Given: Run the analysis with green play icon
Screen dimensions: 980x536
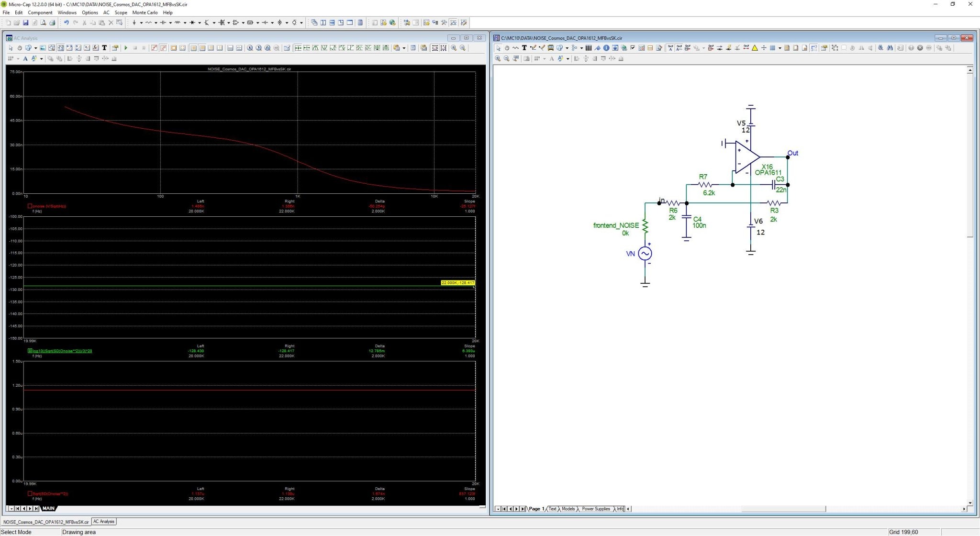Looking at the screenshot, I should [x=126, y=48].
